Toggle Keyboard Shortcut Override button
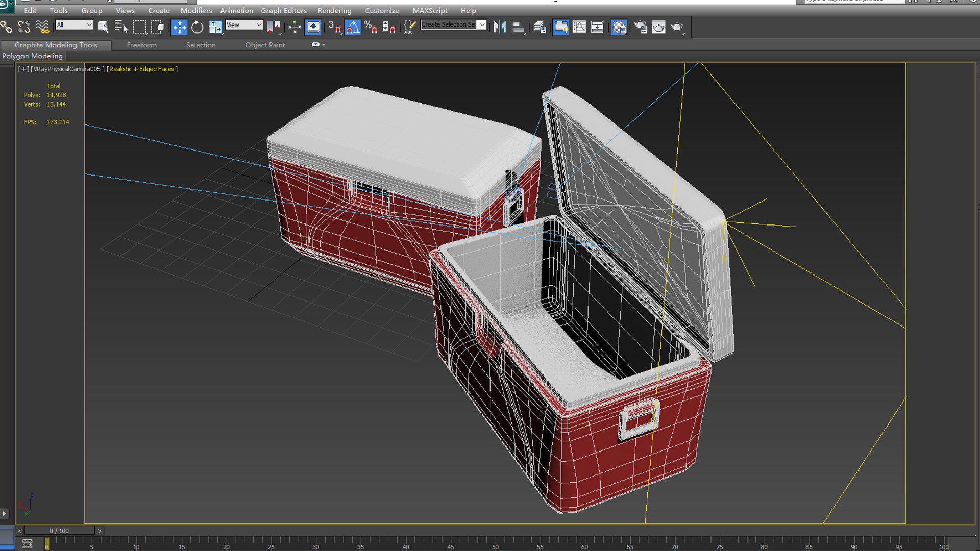Screen dimensions: 980x551 point(313,27)
